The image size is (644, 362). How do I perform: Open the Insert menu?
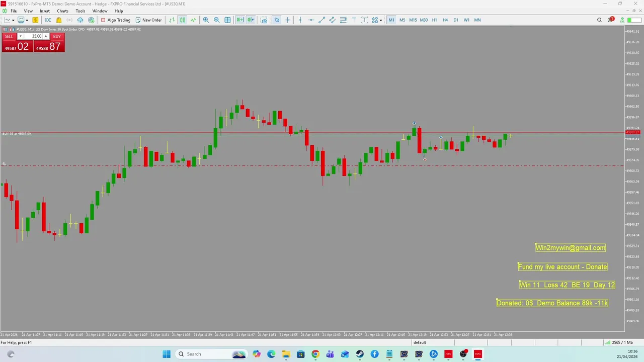point(45,11)
